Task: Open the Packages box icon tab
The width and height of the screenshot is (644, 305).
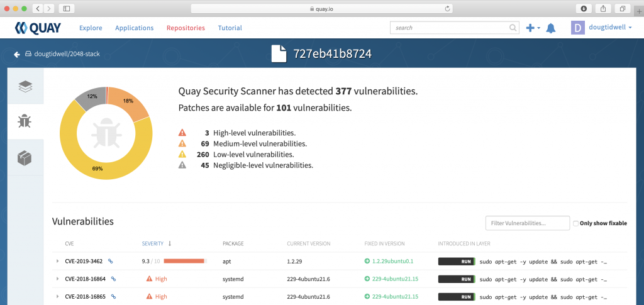Action: coord(25,158)
